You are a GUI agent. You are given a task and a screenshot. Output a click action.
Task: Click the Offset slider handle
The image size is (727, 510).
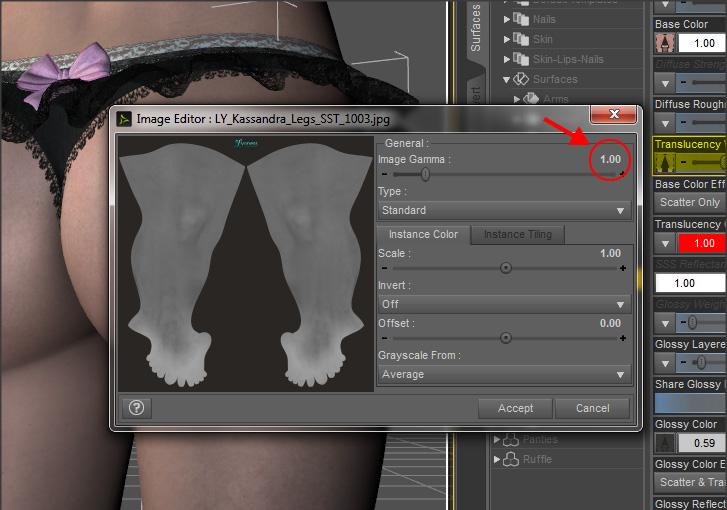506,338
